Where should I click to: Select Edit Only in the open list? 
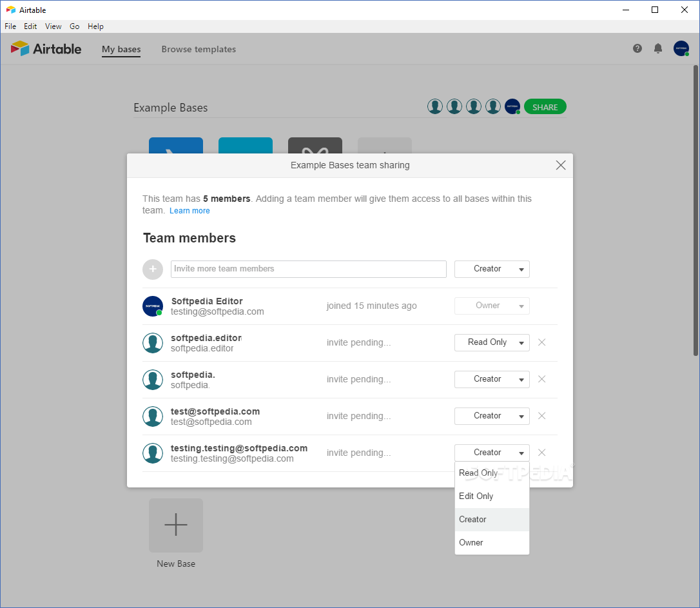492,496
